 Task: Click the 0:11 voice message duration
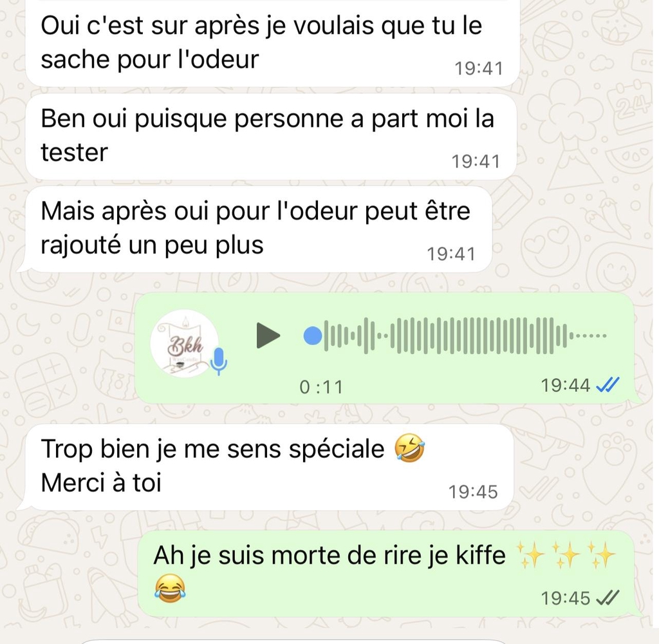(321, 387)
